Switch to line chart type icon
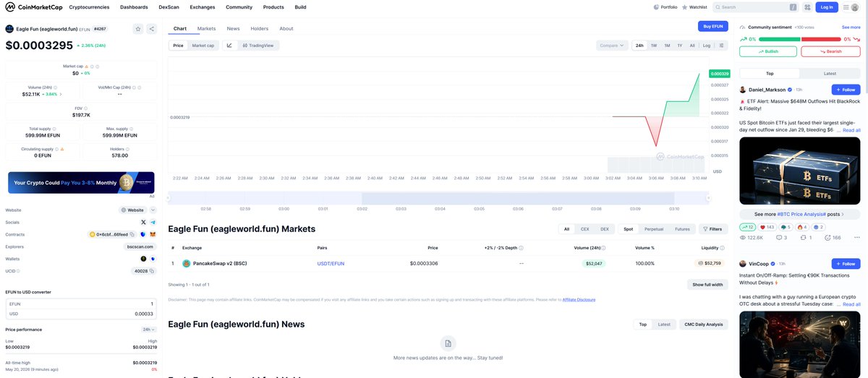 coord(229,45)
